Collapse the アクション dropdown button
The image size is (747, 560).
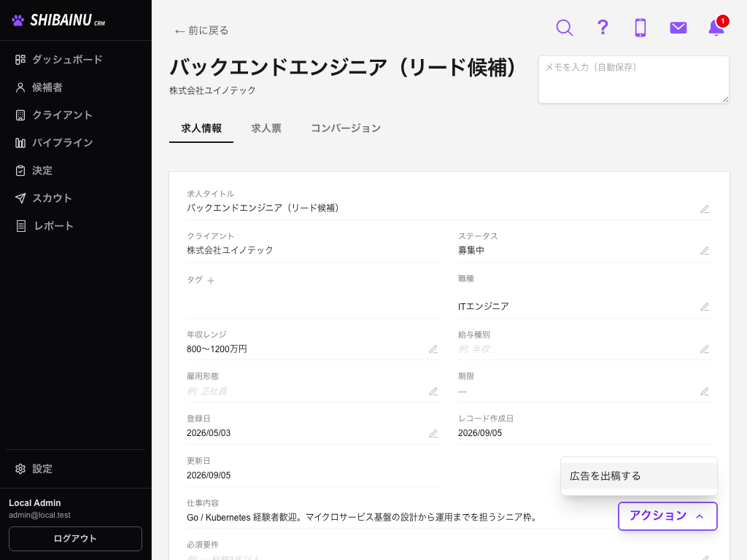[x=667, y=516]
